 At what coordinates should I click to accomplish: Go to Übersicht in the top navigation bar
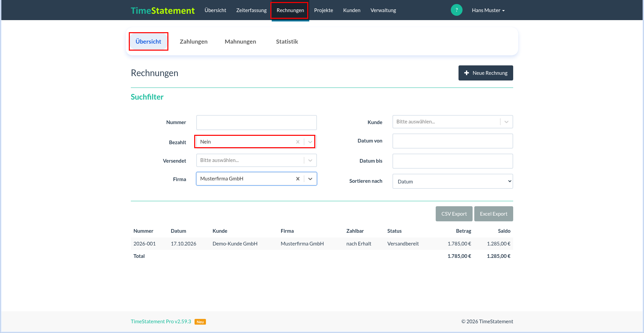(x=215, y=10)
